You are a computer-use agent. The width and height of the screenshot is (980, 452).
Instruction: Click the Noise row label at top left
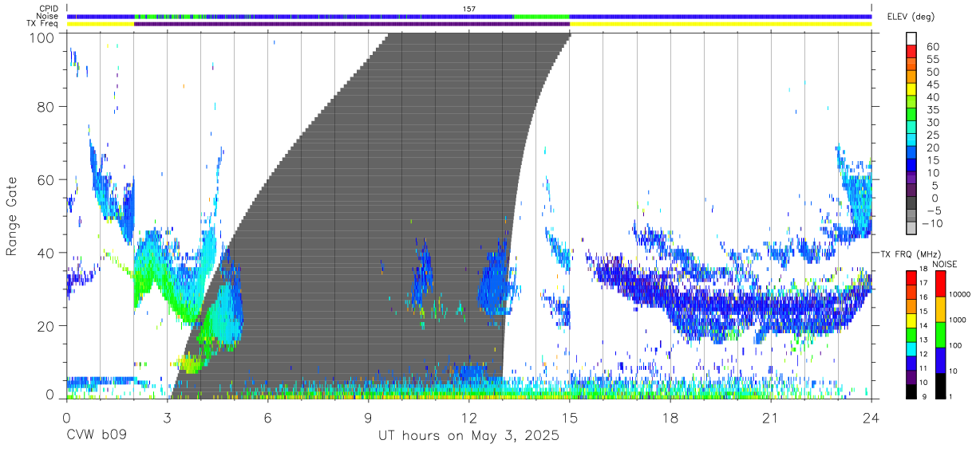point(47,16)
